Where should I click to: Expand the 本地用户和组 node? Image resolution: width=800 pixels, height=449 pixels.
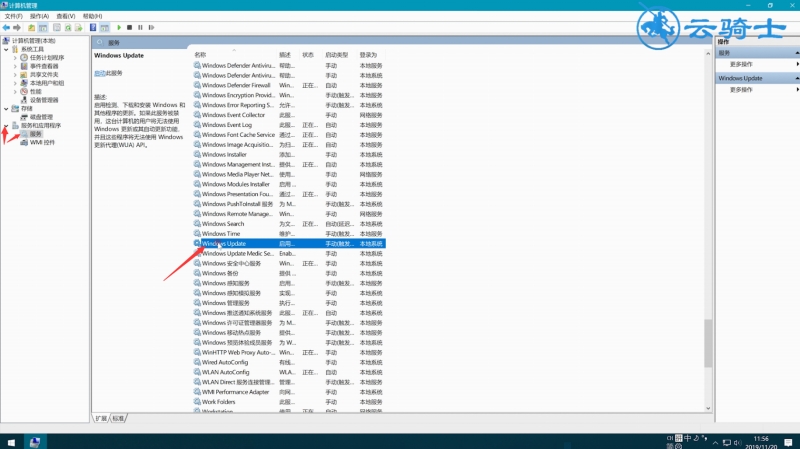[15, 83]
